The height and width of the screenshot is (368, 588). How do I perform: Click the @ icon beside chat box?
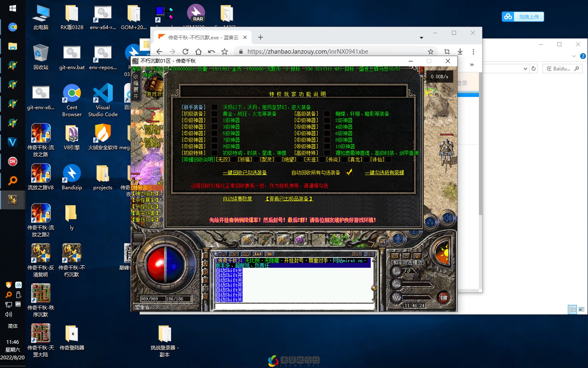tap(206, 297)
